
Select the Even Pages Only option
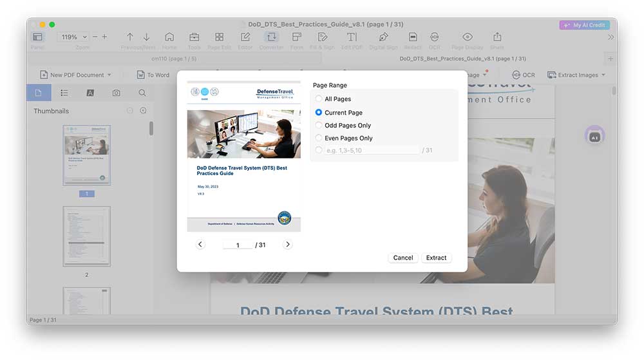pyautogui.click(x=318, y=138)
